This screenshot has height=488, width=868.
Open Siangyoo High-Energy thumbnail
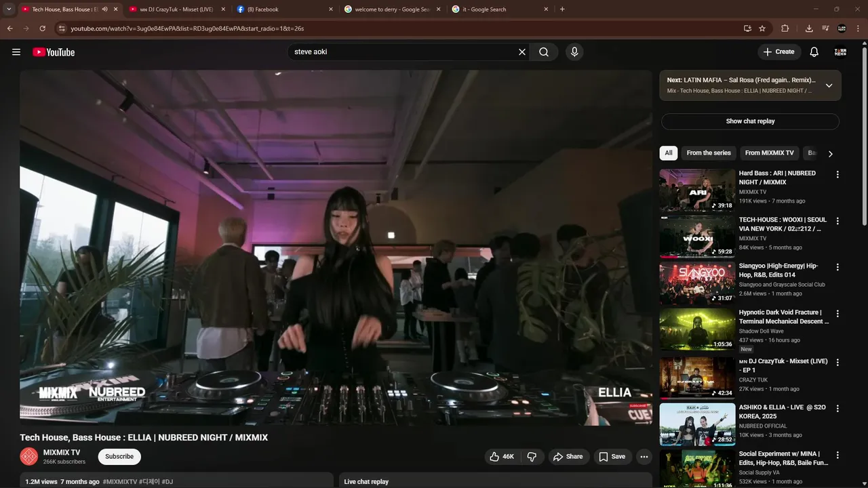[x=697, y=283]
